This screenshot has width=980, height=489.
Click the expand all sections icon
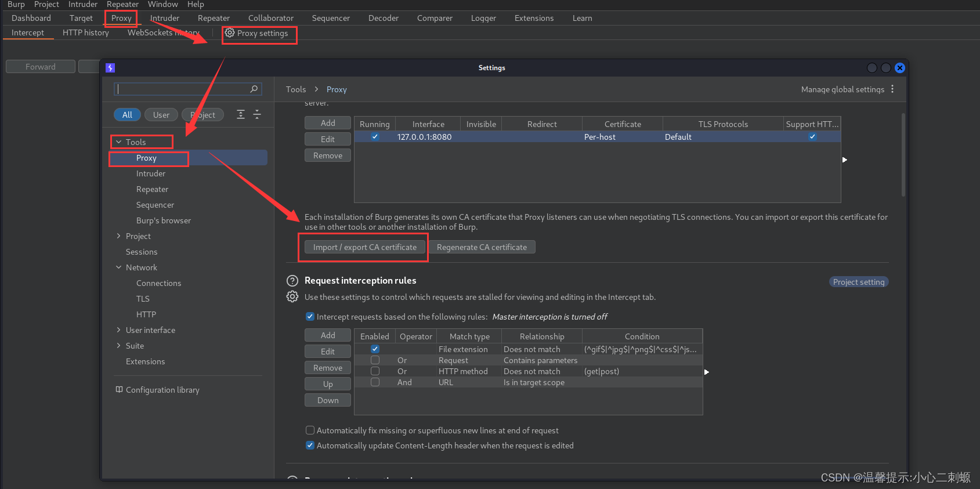[x=241, y=114]
